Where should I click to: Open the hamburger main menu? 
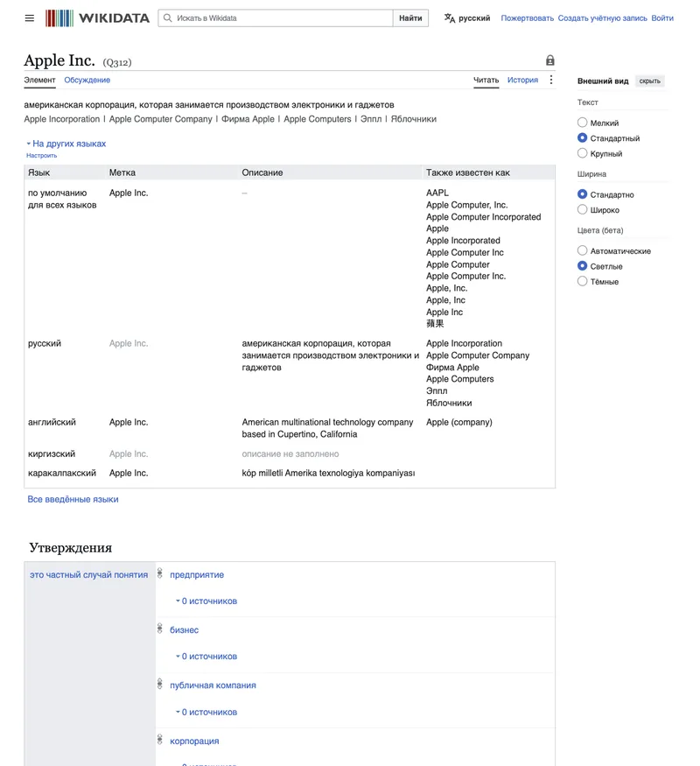coord(29,18)
